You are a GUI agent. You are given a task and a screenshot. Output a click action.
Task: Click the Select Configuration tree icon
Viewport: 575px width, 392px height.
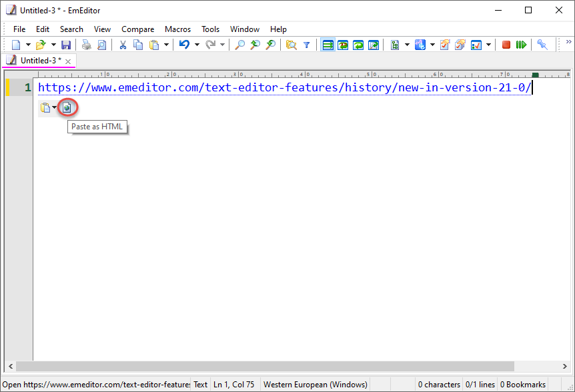[395, 45]
